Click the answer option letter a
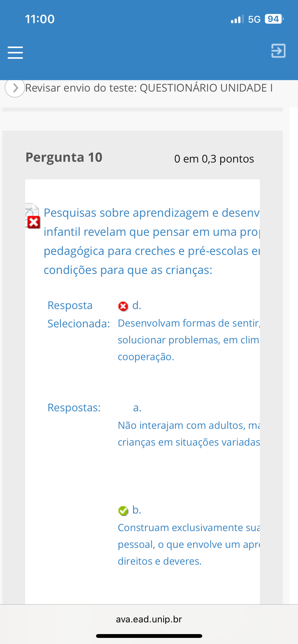 [x=137, y=408]
